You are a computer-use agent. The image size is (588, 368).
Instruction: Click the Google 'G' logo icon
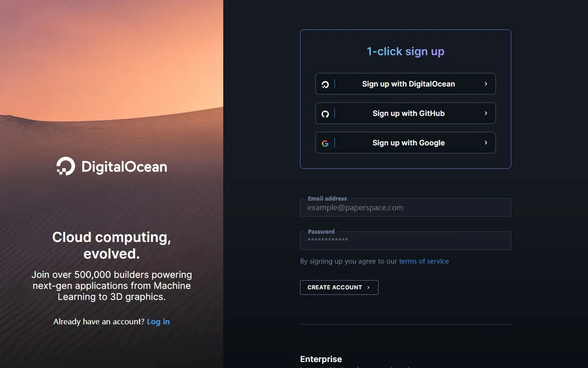click(x=325, y=143)
